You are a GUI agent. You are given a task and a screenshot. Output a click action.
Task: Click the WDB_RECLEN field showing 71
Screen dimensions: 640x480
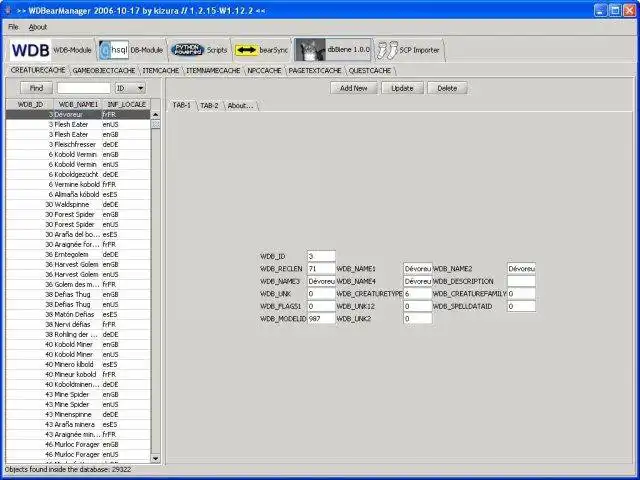[321, 269]
